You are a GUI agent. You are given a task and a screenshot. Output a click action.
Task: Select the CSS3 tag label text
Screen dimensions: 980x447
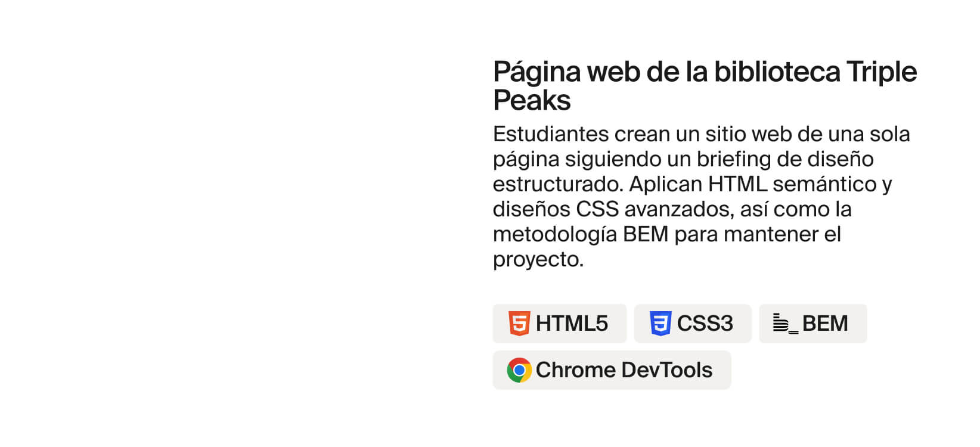705,324
